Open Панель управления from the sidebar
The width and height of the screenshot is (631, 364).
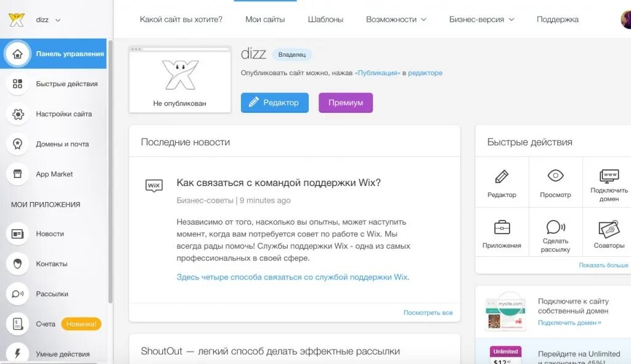(x=55, y=54)
